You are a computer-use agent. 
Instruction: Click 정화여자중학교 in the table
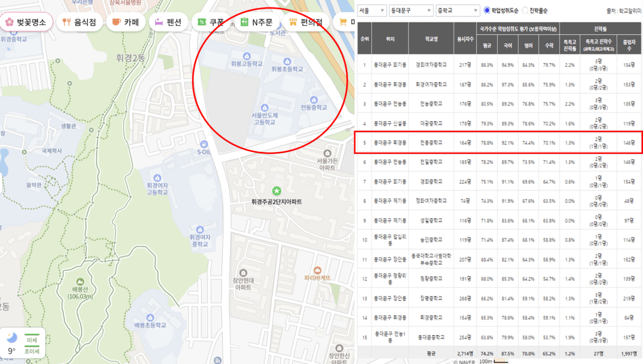click(x=431, y=200)
